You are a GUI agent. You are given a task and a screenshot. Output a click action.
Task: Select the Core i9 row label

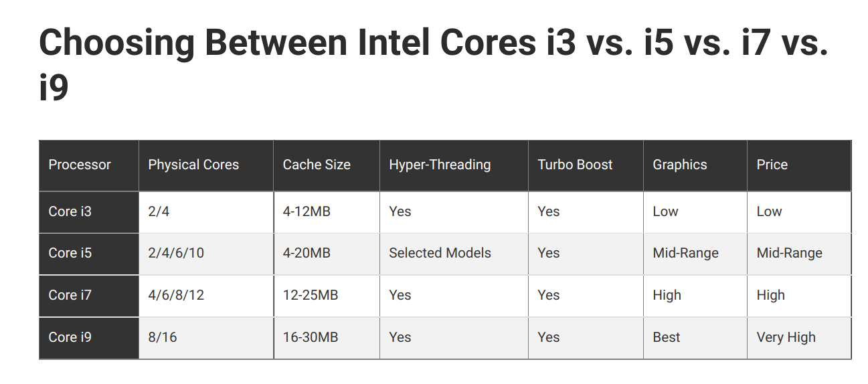click(70, 337)
